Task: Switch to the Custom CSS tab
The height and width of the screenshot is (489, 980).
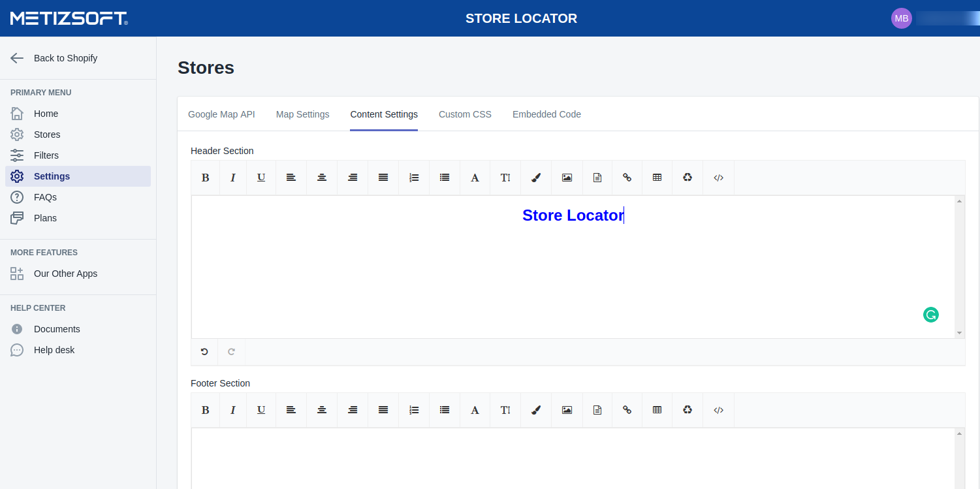Action: click(x=465, y=114)
